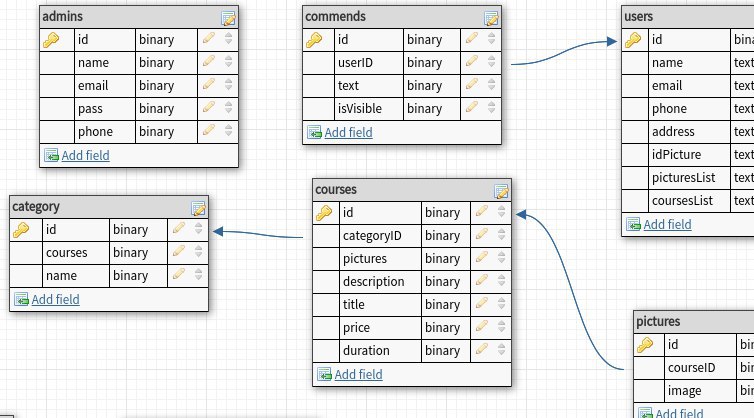The image size is (754, 418).
Task: Click the courseID field in pictures
Action: [691, 368]
